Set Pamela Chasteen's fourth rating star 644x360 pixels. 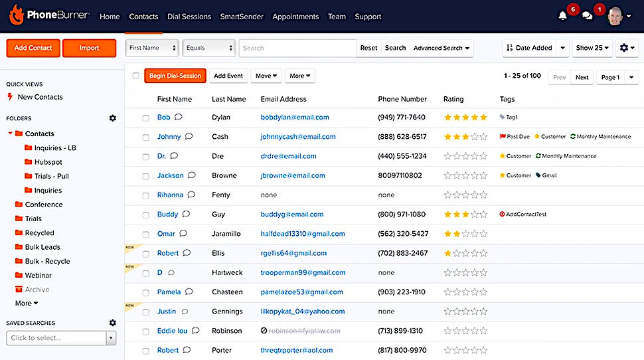pyautogui.click(x=475, y=292)
